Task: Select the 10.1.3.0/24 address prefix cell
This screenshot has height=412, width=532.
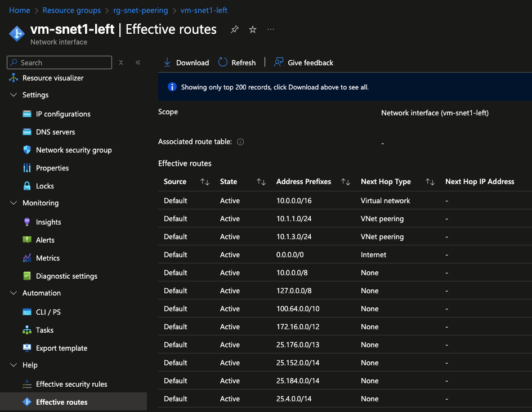Action: [294, 236]
